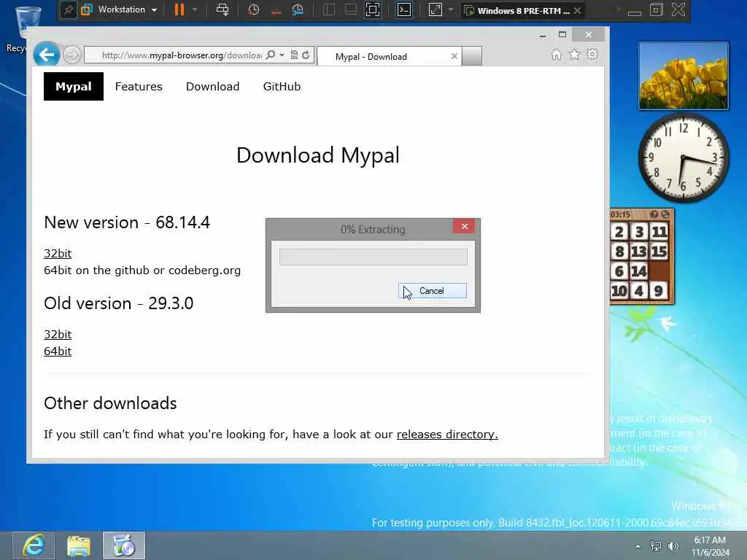Enter VMware full screen mode

373,9
